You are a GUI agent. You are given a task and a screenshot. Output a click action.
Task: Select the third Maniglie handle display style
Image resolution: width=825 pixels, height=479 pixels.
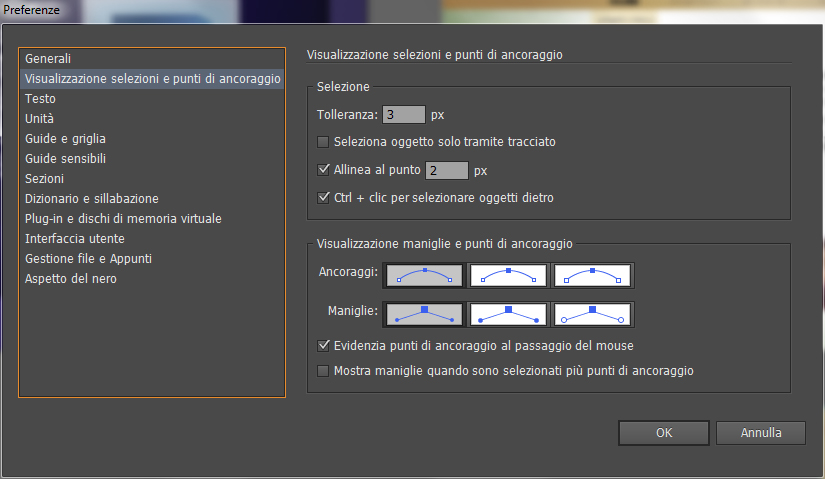[x=593, y=314]
